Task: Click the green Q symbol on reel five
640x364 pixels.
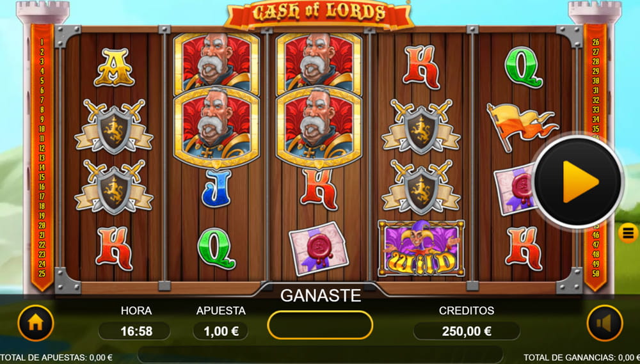Action: (524, 67)
